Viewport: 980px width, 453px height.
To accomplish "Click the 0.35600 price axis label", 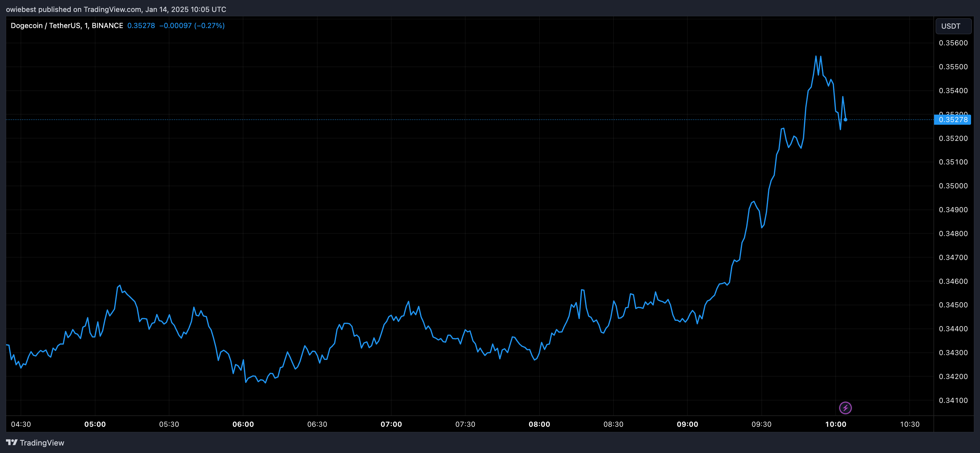I will point(953,43).
